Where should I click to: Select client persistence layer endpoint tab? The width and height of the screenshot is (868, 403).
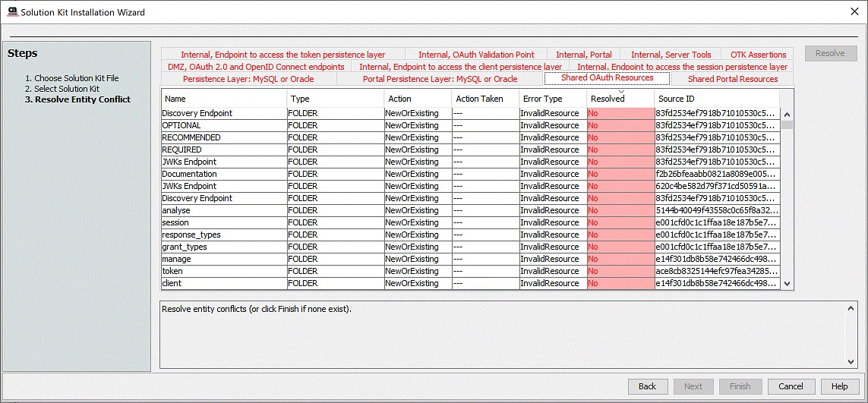[x=460, y=67]
